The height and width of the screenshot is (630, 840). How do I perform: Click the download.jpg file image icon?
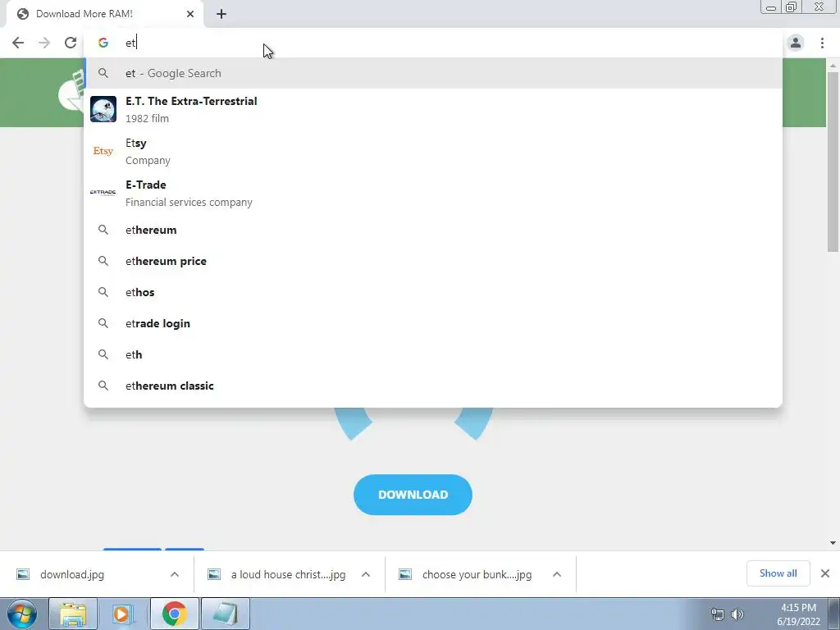tap(23, 574)
